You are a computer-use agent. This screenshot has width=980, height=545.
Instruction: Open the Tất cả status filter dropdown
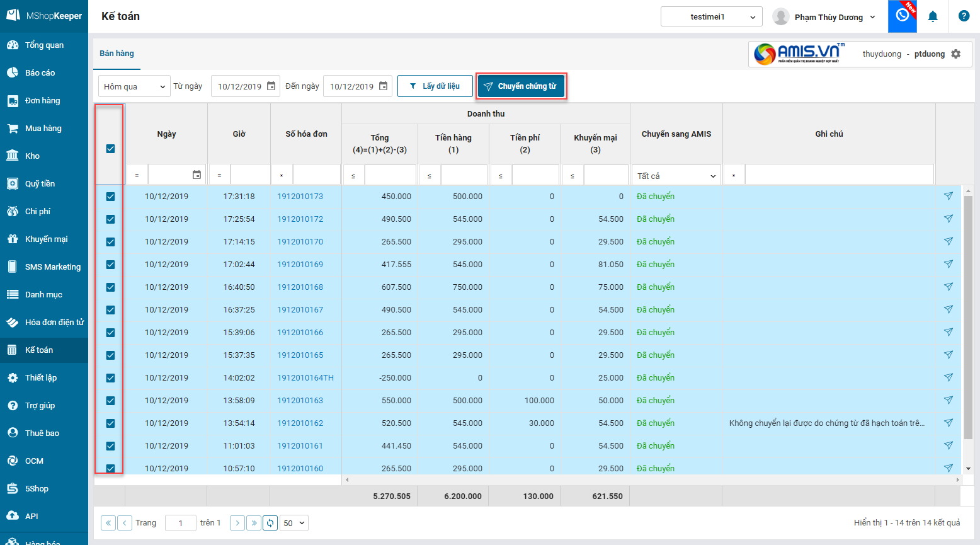(x=676, y=176)
